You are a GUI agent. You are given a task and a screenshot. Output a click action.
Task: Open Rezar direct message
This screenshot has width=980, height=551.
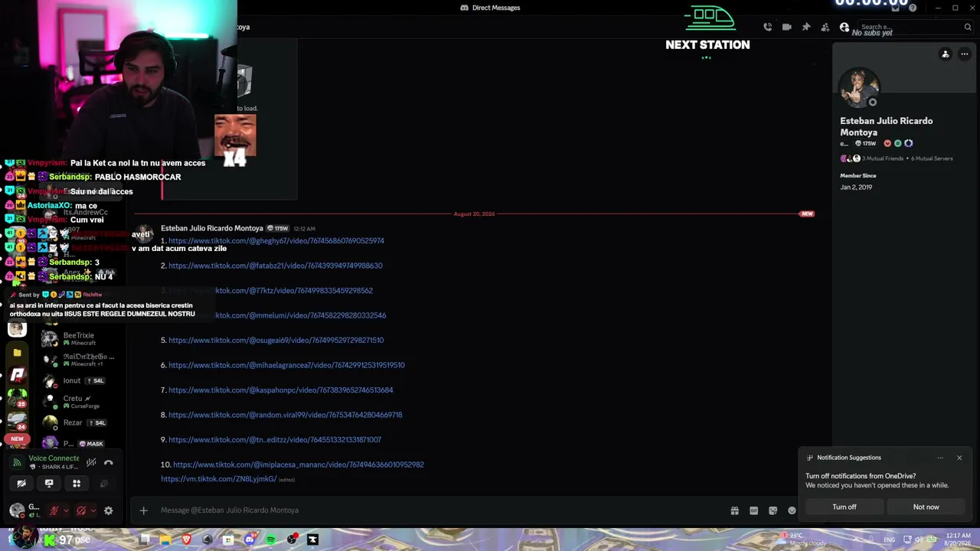[80, 422]
